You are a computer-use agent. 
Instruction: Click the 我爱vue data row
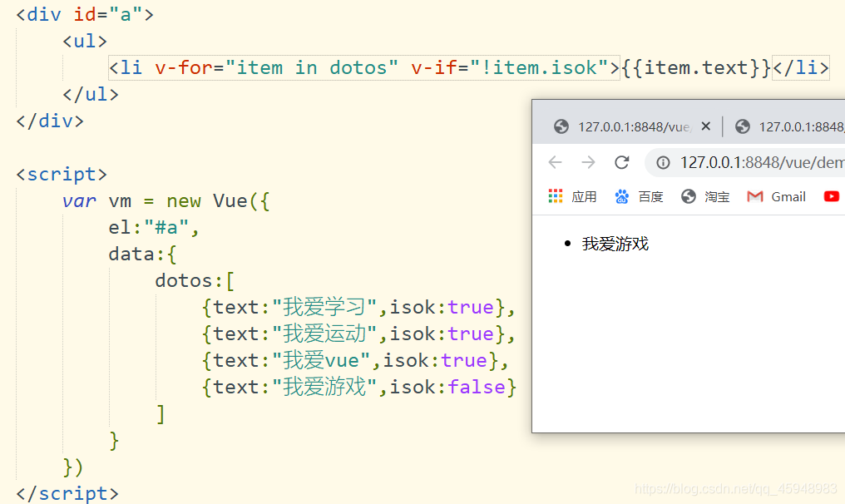[x=355, y=360]
